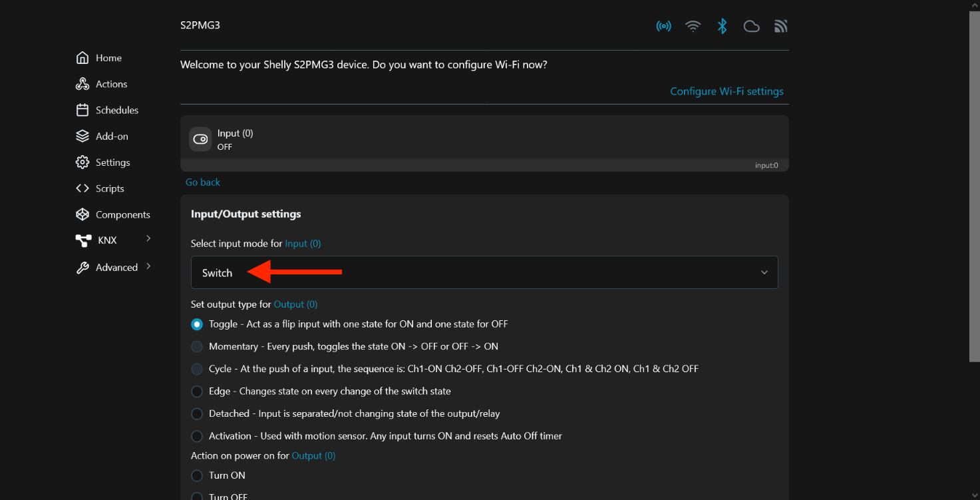Open Schedules in the sidebar
This screenshot has width=980, height=500.
[116, 110]
